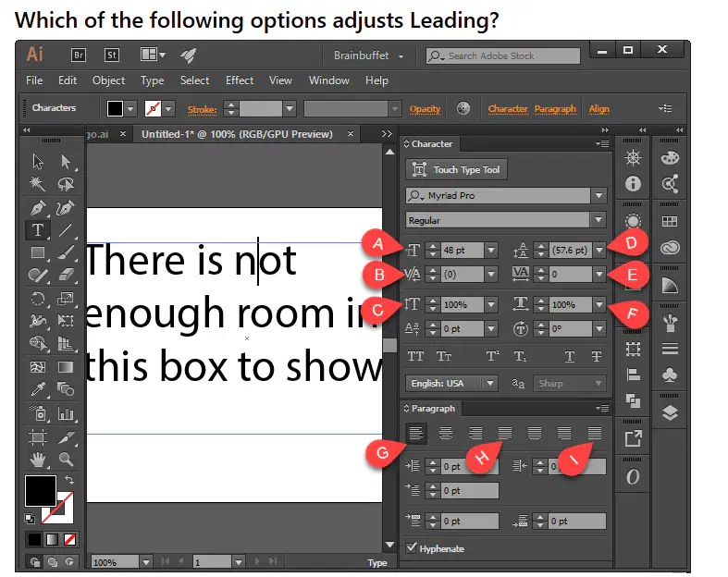Select the Gradient tool

tap(66, 367)
